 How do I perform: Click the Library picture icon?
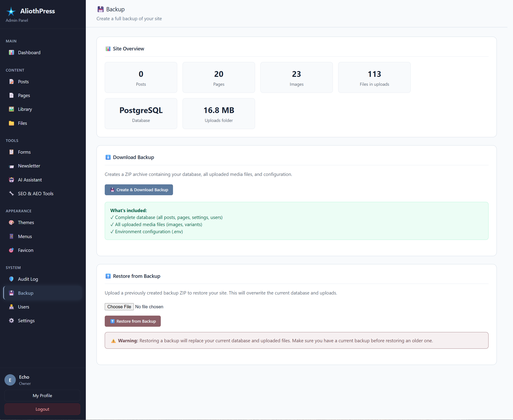11,109
